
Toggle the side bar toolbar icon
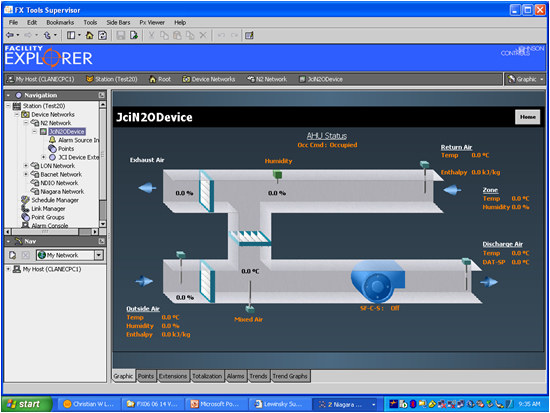[71, 35]
